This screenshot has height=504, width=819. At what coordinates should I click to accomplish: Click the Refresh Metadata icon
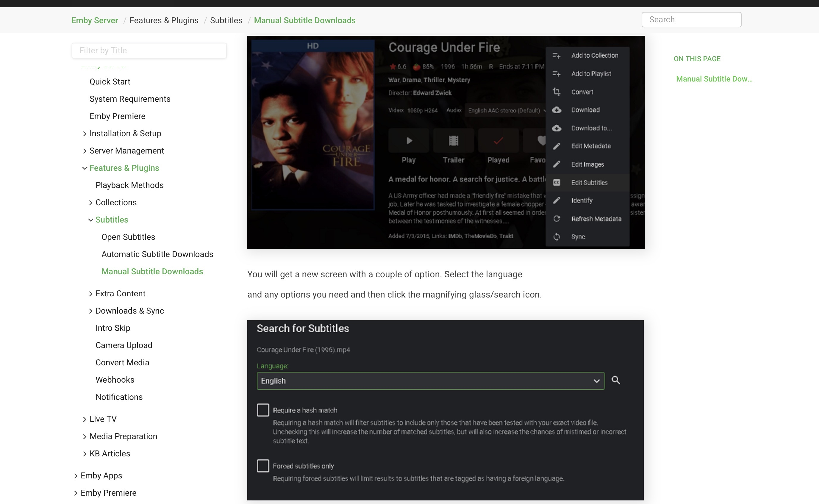point(556,219)
